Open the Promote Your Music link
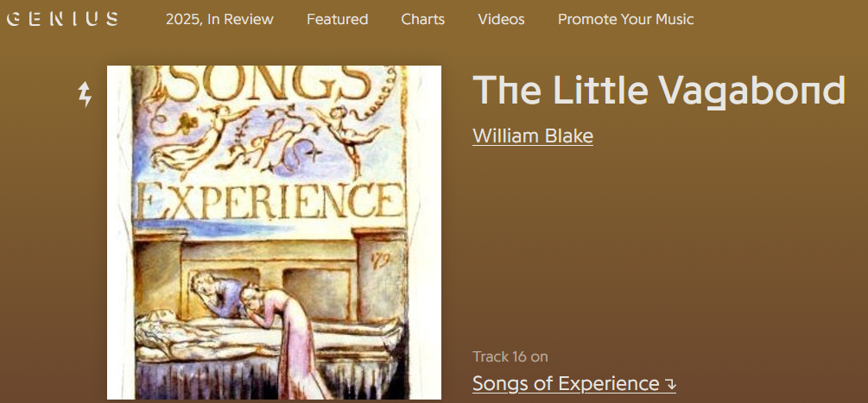This screenshot has height=403, width=868. 625,19
